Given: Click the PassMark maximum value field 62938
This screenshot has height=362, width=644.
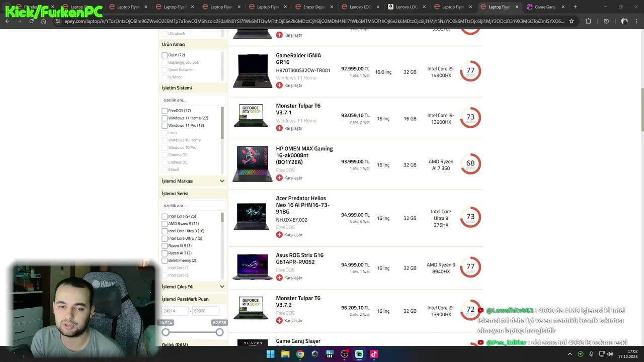Looking at the screenshot, I should (x=206, y=311).
